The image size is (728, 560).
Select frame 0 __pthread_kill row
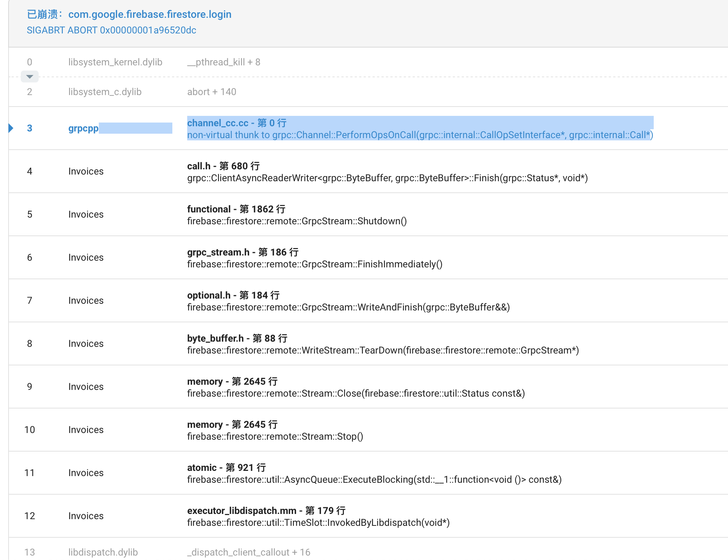[224, 62]
